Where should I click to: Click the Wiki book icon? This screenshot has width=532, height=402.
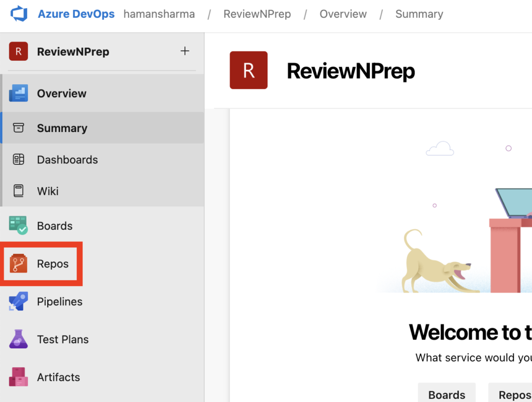point(18,191)
